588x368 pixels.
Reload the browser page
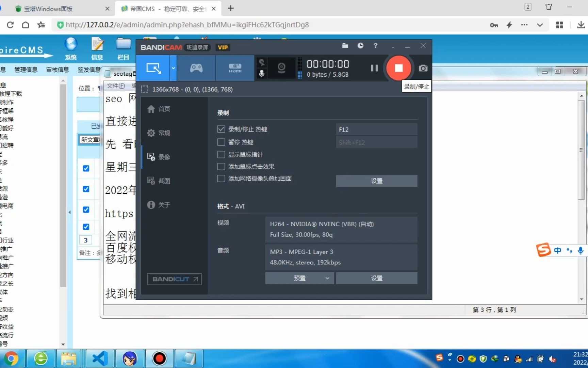tap(10, 25)
